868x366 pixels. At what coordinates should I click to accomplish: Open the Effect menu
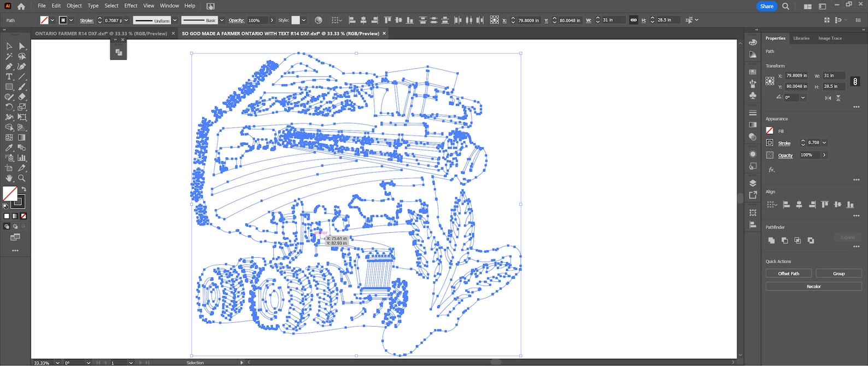(131, 5)
